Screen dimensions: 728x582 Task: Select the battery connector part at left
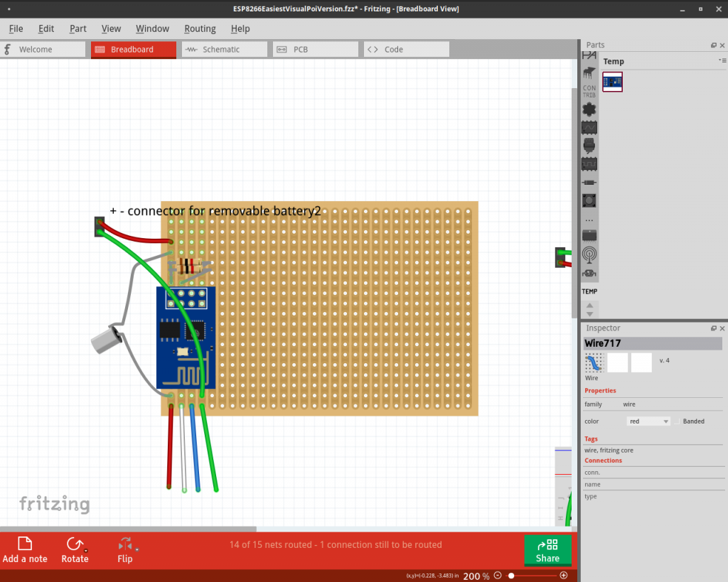(x=100, y=227)
